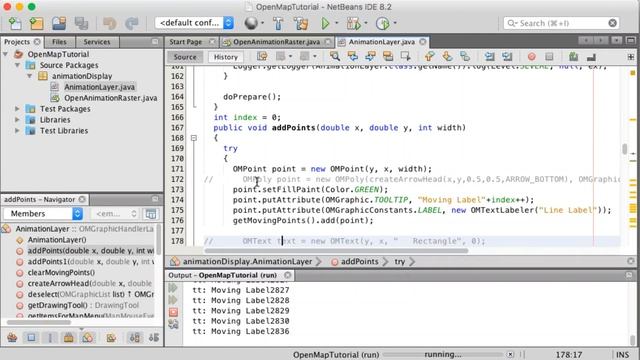The width and height of the screenshot is (640, 360).
Task: Select the AnimationLayer.java editor tab
Action: click(x=382, y=42)
